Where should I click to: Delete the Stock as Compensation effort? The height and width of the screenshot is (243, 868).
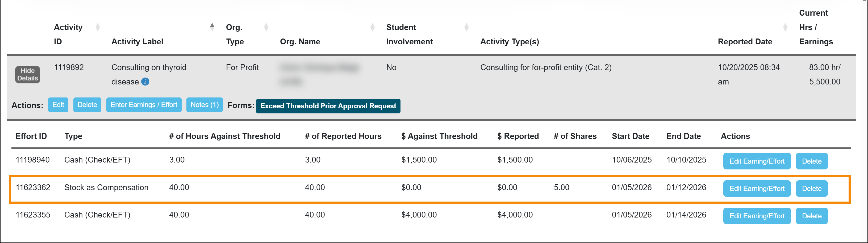tap(811, 189)
